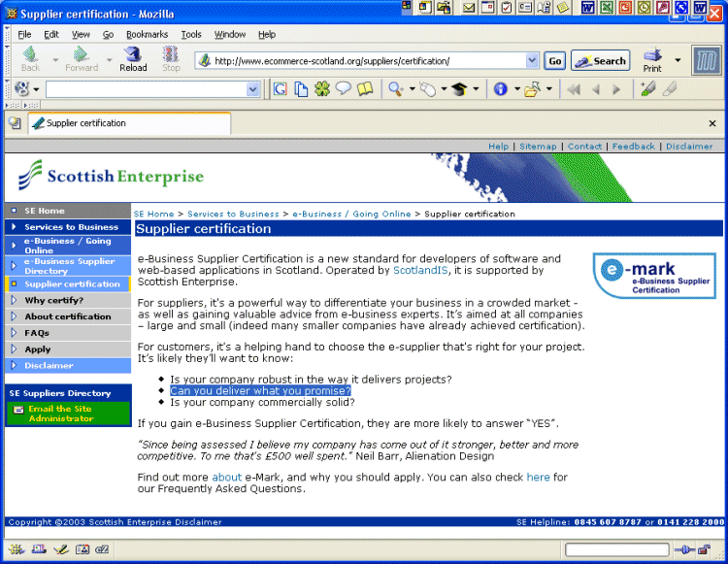Image resolution: width=728 pixels, height=564 pixels.
Task: Open new task icon in Office bar
Action: 506,7
